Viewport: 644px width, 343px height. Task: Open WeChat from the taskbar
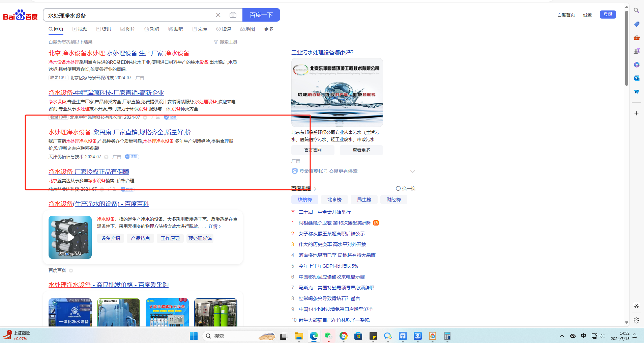[x=328, y=336]
